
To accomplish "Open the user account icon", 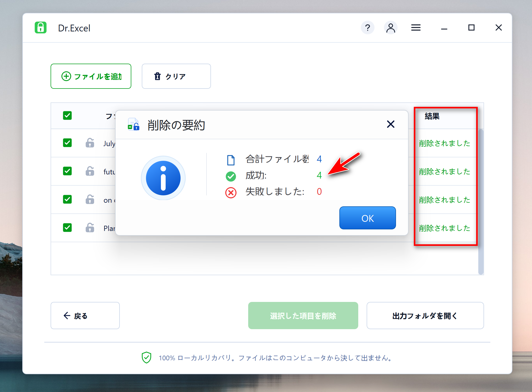I will click(390, 27).
